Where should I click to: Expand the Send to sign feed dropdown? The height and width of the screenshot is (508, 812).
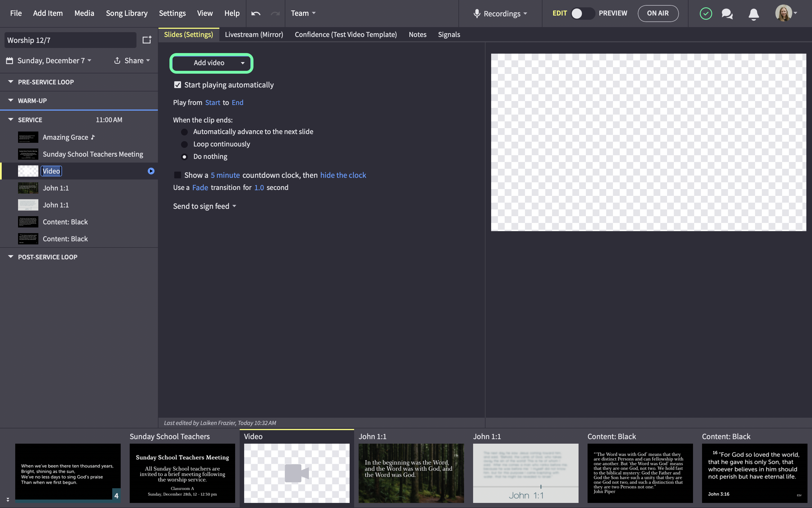[x=204, y=206]
